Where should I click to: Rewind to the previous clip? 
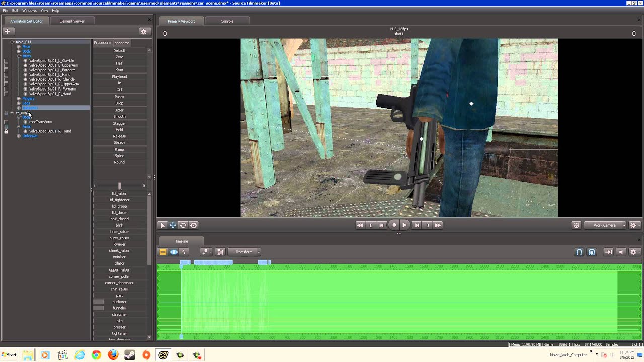coord(360,225)
